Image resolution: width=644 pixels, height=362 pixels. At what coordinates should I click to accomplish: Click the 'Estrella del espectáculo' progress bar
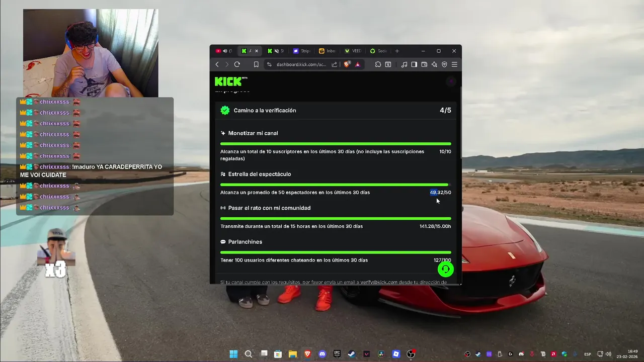coord(336,185)
